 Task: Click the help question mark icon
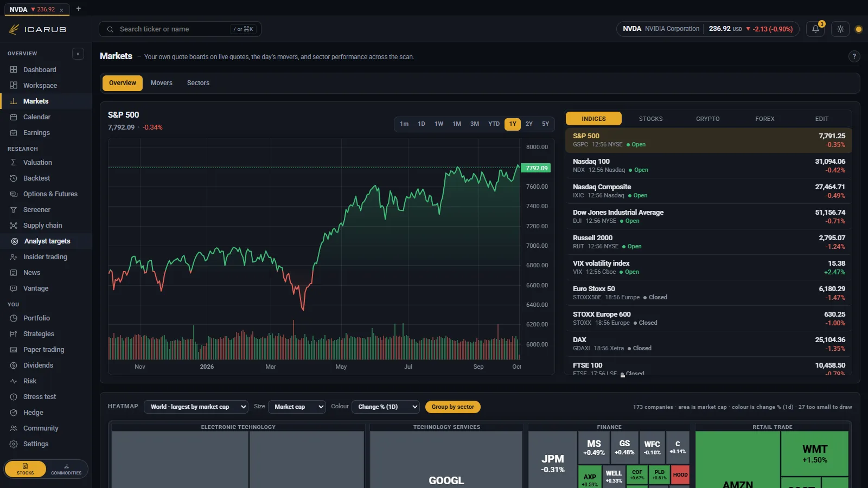coord(854,56)
